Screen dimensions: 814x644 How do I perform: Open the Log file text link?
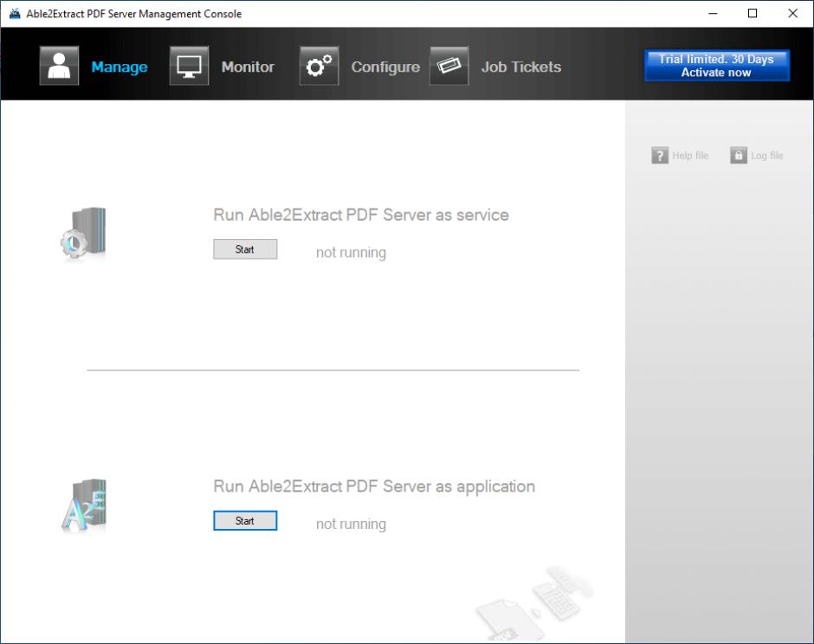coord(766,156)
